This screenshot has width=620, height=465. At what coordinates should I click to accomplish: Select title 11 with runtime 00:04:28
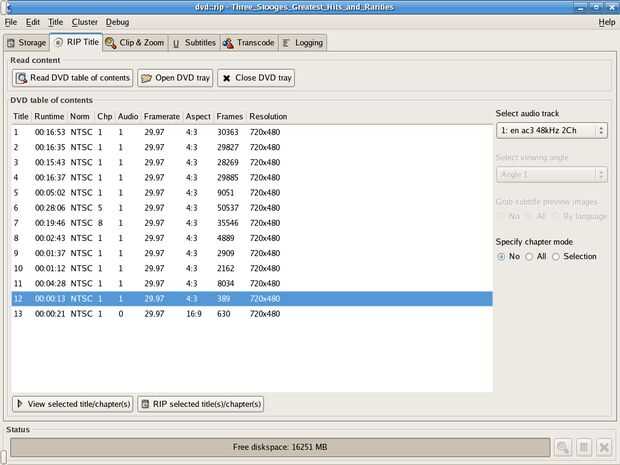click(252, 284)
